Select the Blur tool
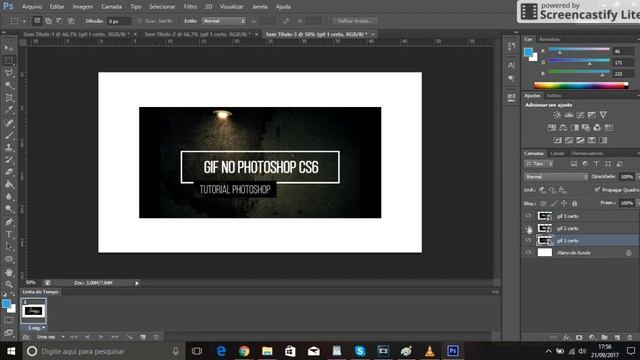The width and height of the screenshot is (640, 360). point(9,196)
